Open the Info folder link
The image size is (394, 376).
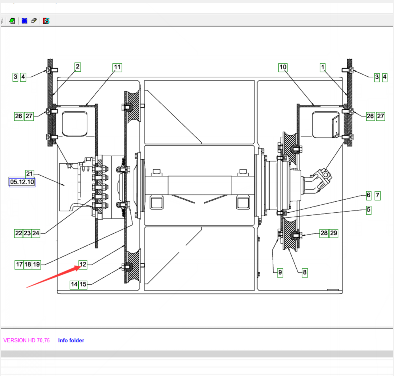point(71,340)
